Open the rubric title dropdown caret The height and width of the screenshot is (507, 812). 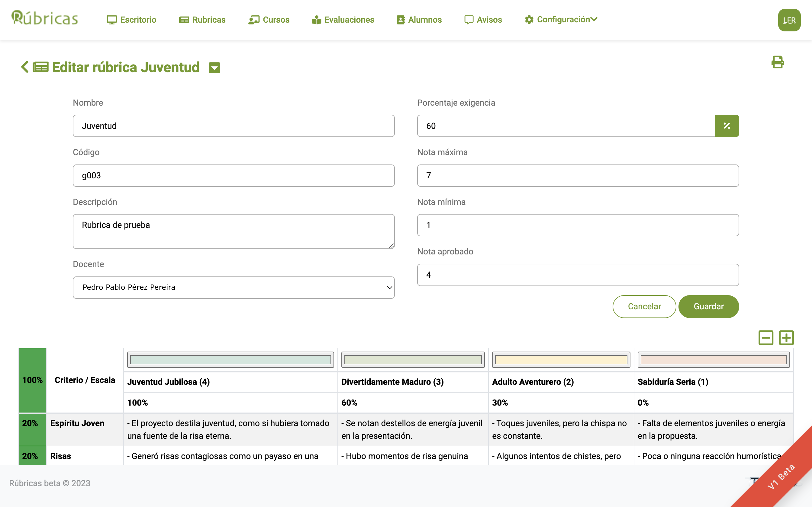click(214, 68)
